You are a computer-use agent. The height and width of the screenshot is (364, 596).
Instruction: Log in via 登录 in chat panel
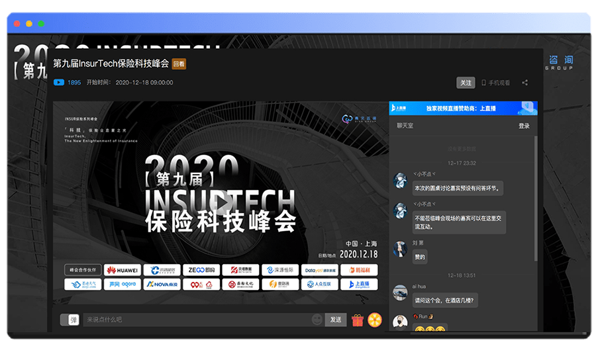click(x=524, y=126)
